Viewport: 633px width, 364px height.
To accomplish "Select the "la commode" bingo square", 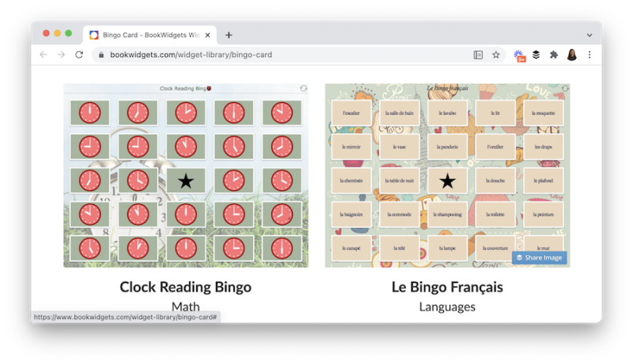I will tap(400, 214).
